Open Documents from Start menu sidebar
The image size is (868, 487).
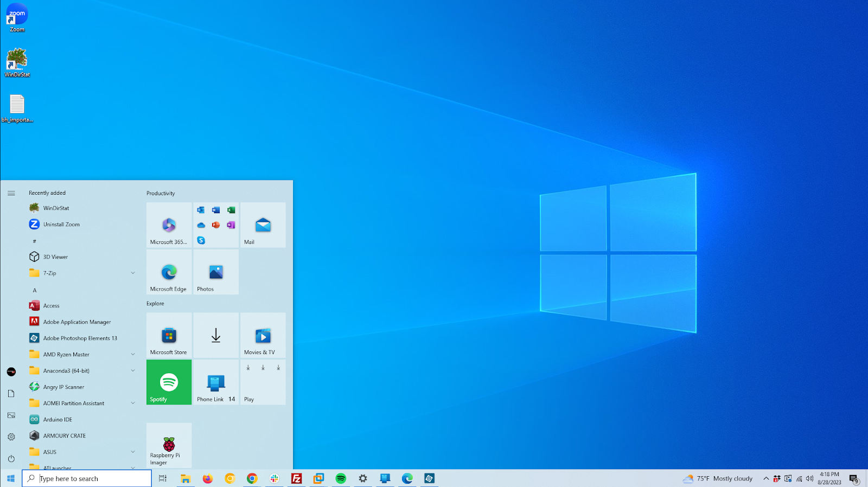11,393
